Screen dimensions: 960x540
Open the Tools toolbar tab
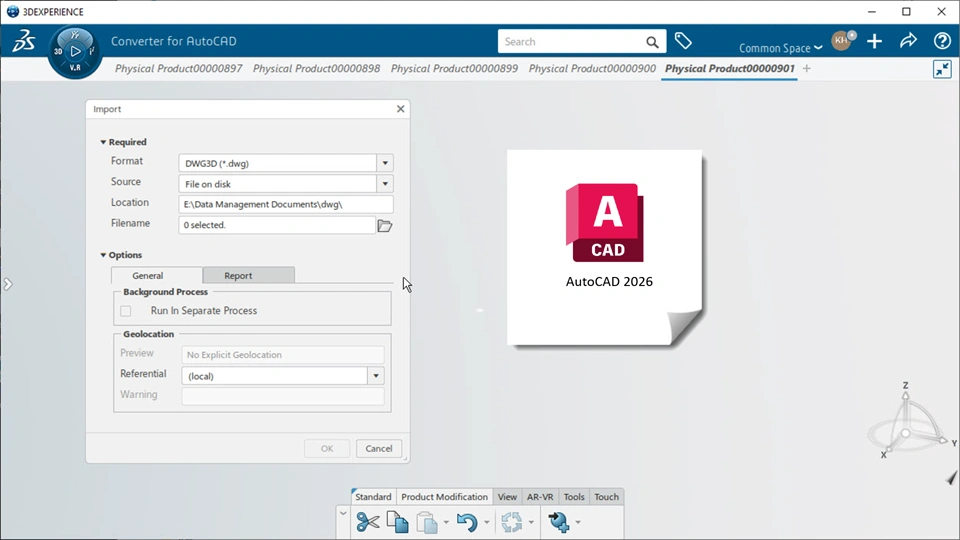(x=574, y=497)
